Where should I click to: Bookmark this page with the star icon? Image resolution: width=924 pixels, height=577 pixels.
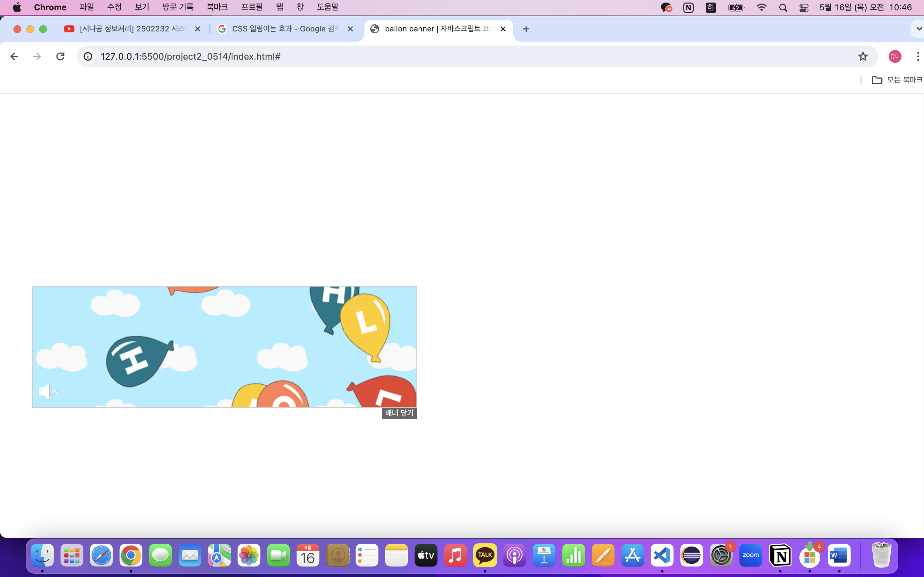coord(862,56)
